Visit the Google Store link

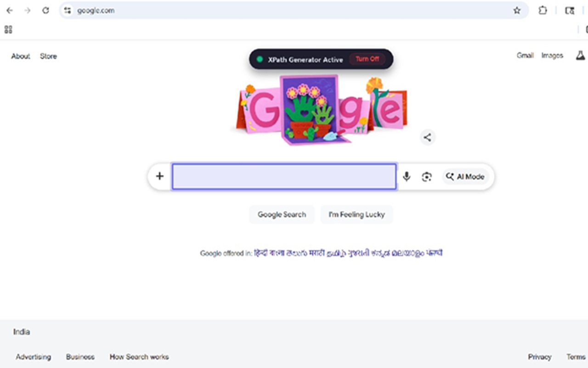(x=48, y=56)
